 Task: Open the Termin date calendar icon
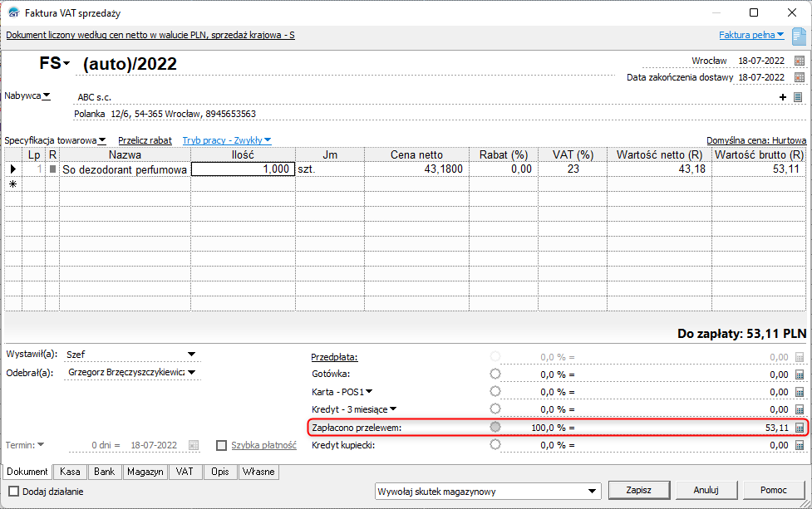pyautogui.click(x=194, y=445)
